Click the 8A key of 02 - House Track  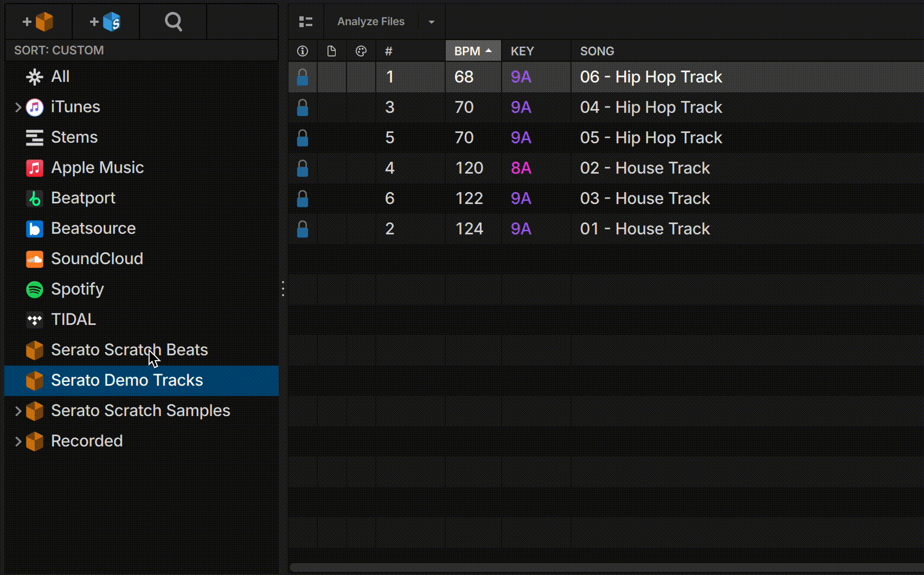(x=521, y=168)
